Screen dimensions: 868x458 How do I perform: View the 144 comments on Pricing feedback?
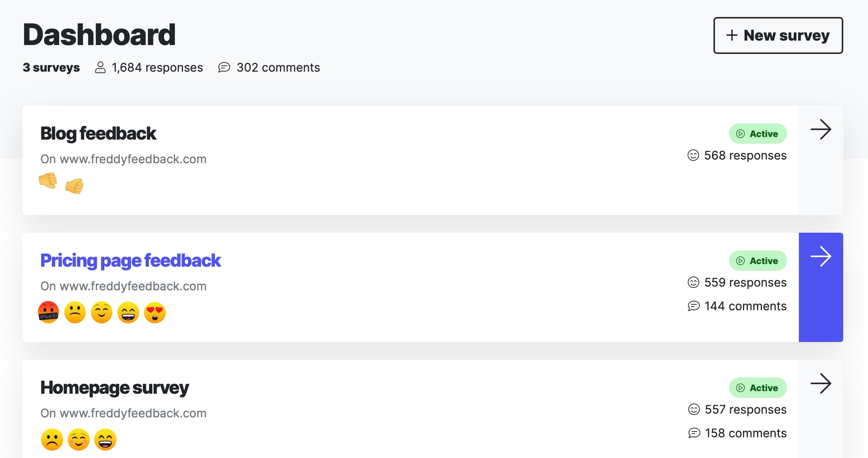click(x=737, y=306)
